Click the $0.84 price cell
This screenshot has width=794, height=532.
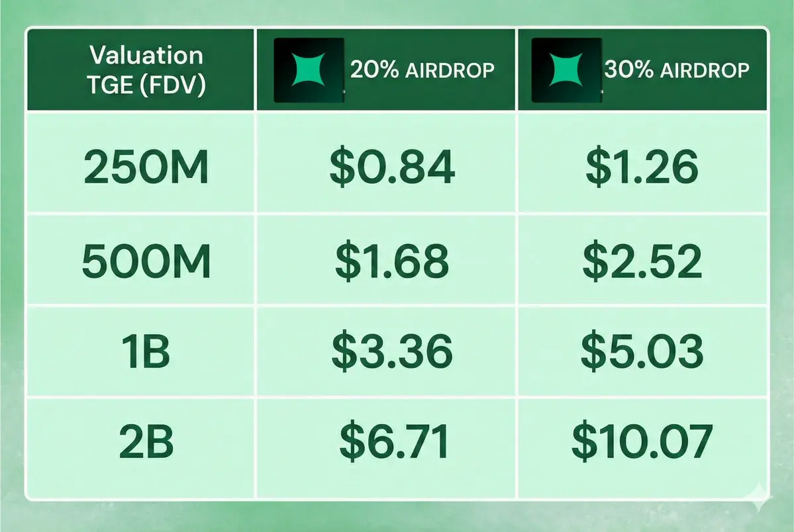(x=392, y=167)
